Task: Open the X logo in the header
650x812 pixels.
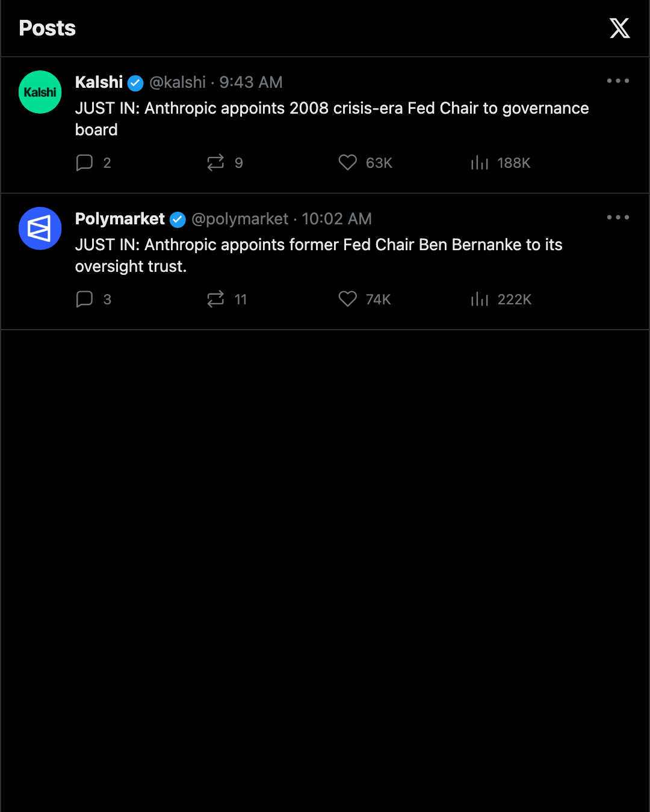Action: pyautogui.click(x=619, y=28)
